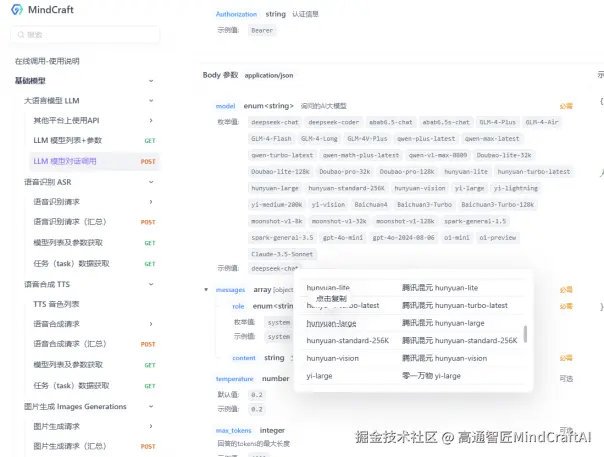This screenshot has height=457, width=604.
Task: Click 零一万物 yi-large description in popup
Action: coord(431,376)
